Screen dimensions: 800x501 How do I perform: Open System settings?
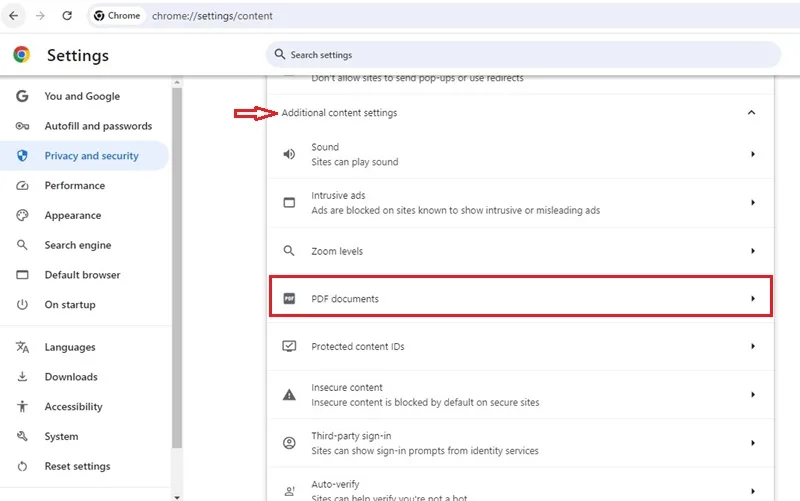84,436
